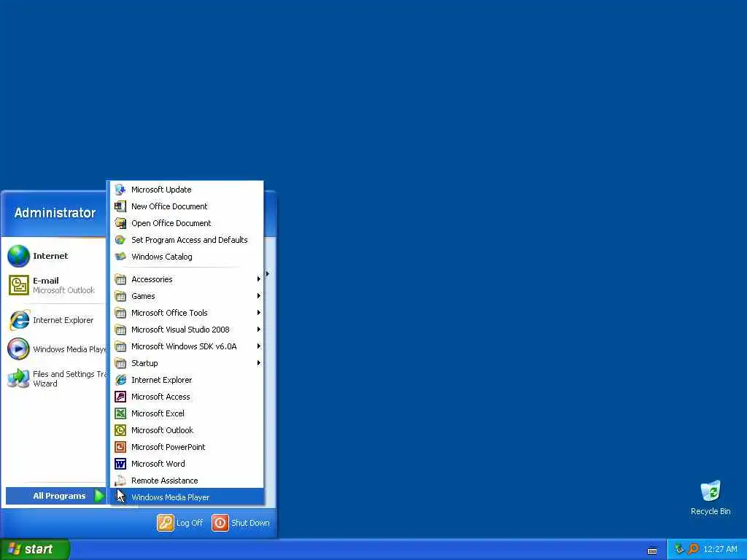Image resolution: width=747 pixels, height=560 pixels.
Task: Click "Set Program Access and Defaults" text
Action: pyautogui.click(x=190, y=240)
